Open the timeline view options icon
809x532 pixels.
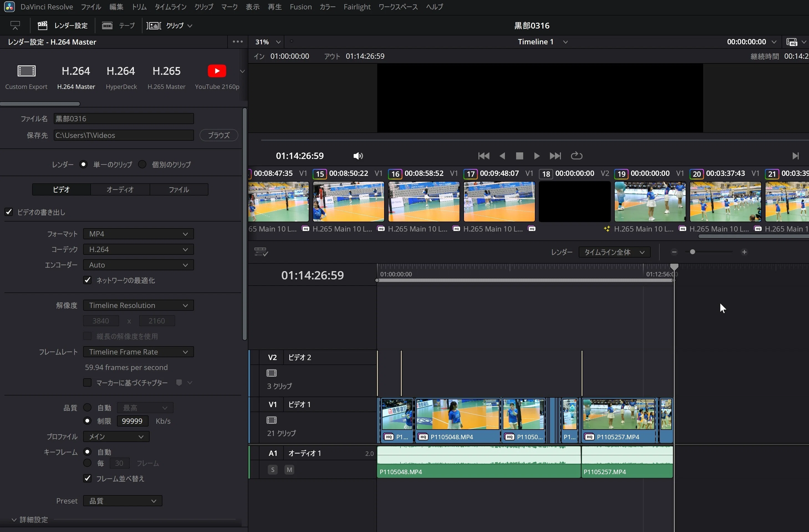click(261, 252)
